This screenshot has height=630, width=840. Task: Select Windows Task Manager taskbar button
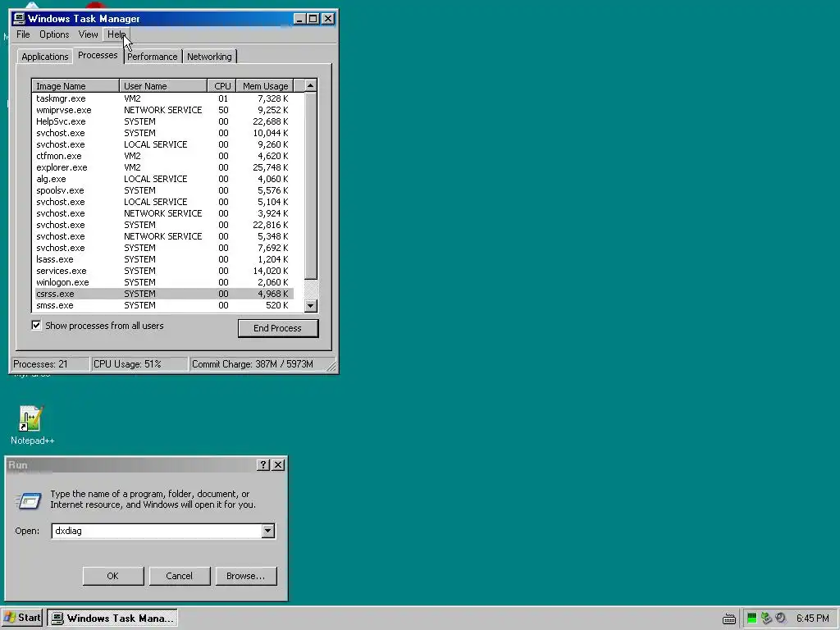(x=112, y=619)
